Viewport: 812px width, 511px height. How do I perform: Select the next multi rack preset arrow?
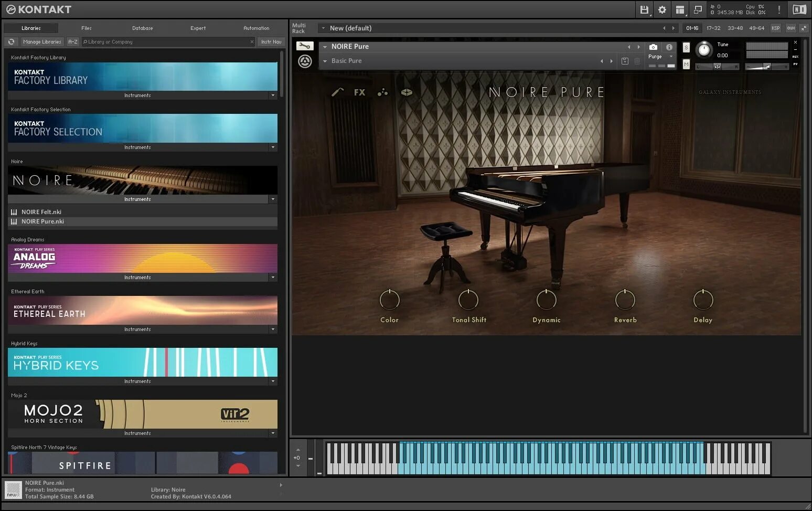tap(674, 28)
